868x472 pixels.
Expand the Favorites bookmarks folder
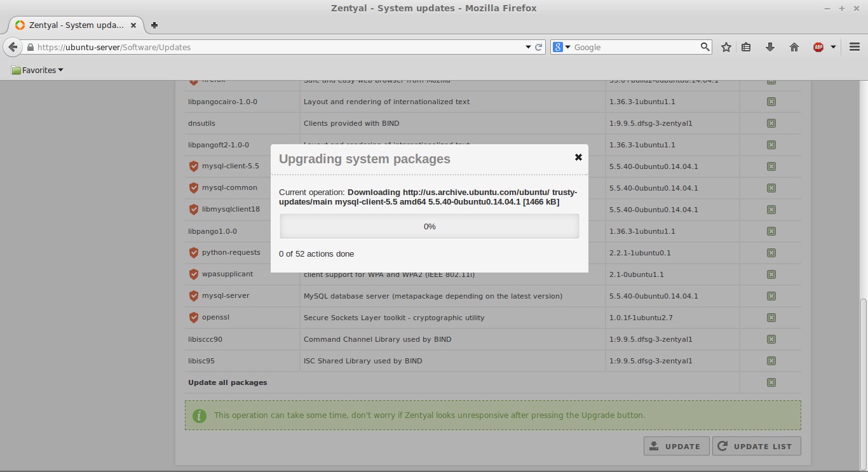pos(37,71)
